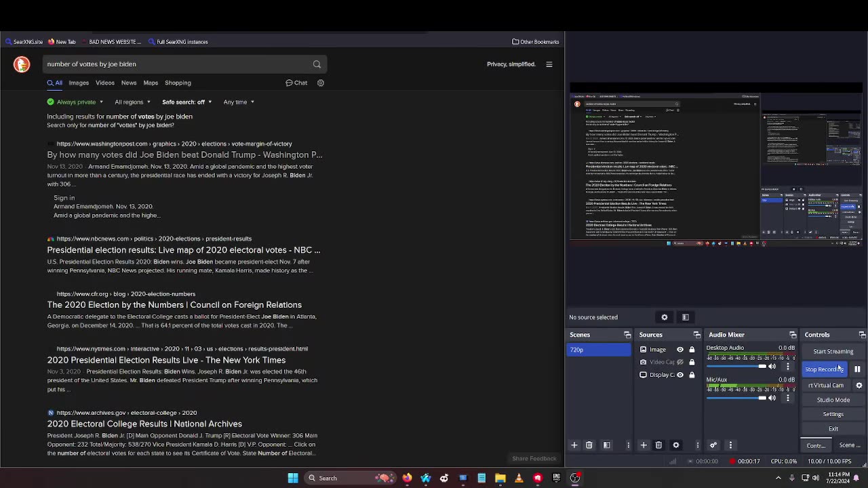Pop out the Scenes dock
Screen dimensions: 868x488
627,335
